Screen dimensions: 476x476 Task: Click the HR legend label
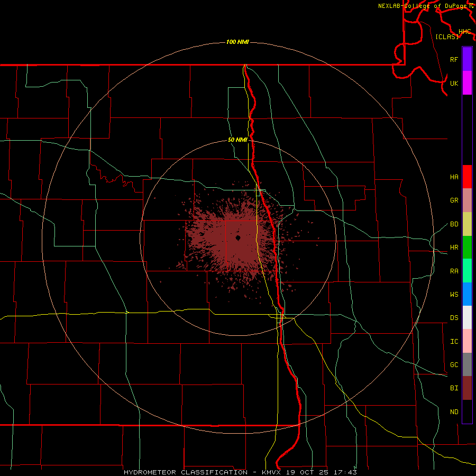click(x=454, y=248)
